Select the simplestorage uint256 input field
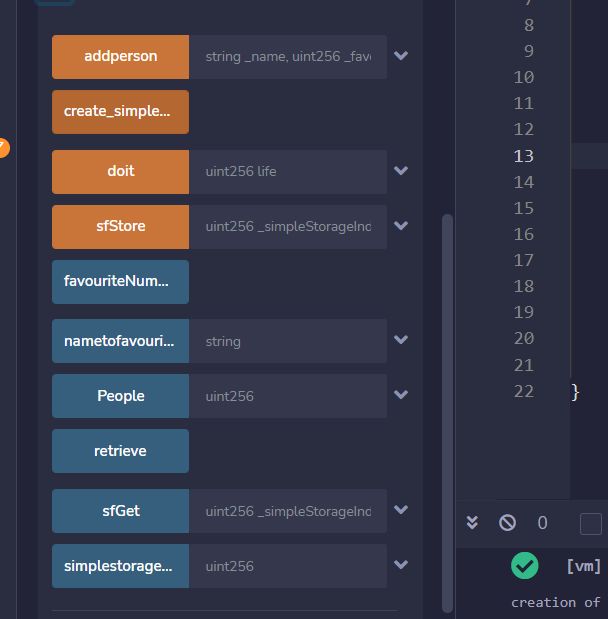This screenshot has height=619, width=608. click(288, 566)
